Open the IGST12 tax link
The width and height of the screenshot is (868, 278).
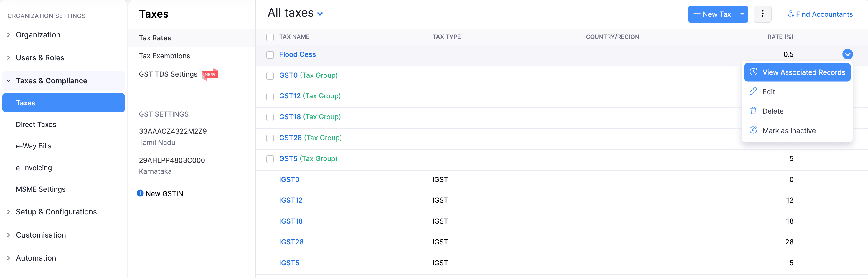click(291, 200)
